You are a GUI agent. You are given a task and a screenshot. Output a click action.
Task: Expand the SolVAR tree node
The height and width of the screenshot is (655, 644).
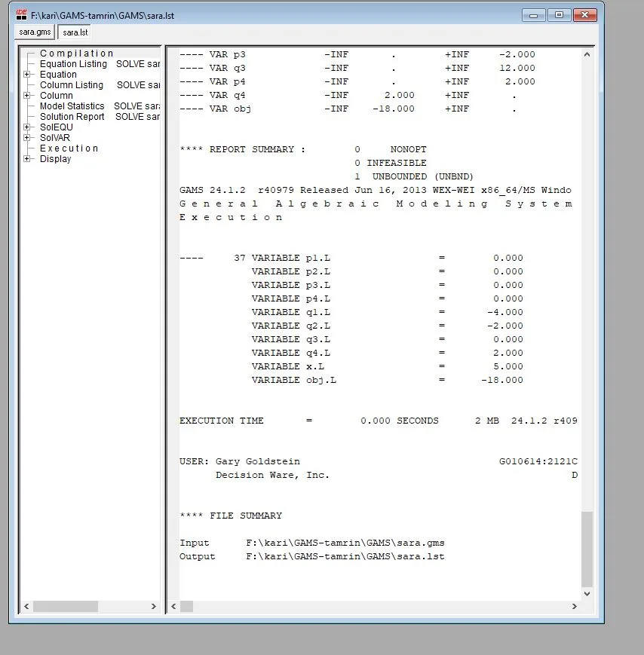27,138
